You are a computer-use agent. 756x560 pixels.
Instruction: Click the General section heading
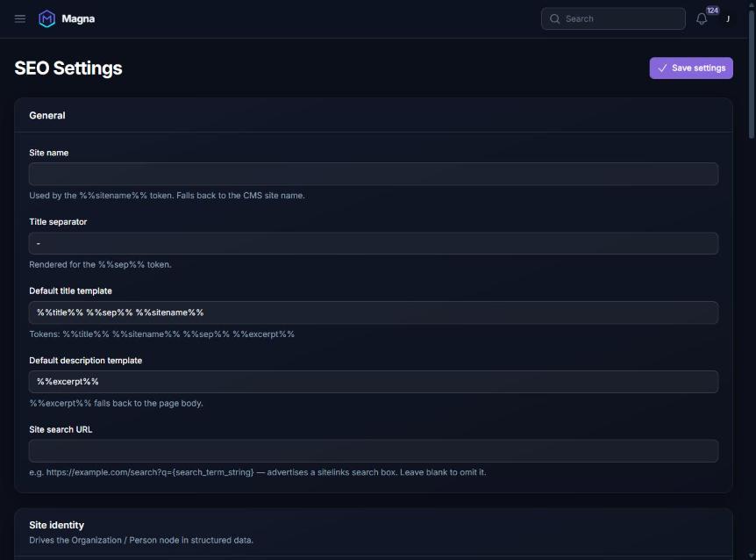coord(46,115)
